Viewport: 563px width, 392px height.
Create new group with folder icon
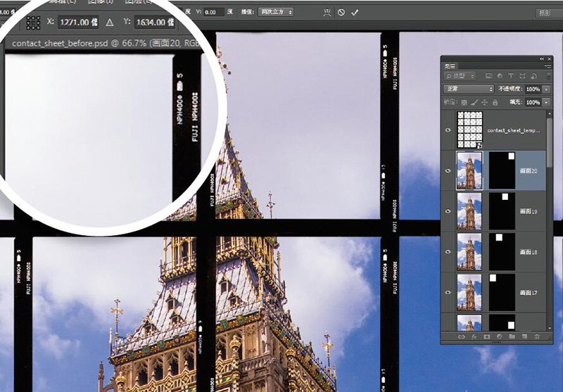[511, 338]
